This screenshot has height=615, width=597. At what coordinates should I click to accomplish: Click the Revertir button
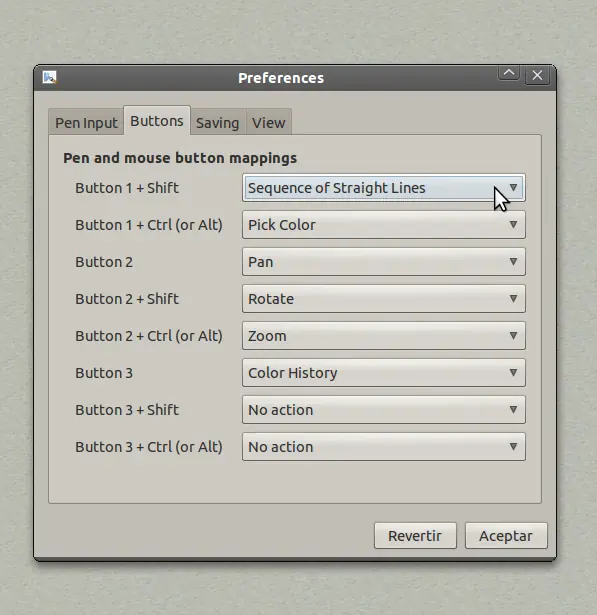pos(415,536)
